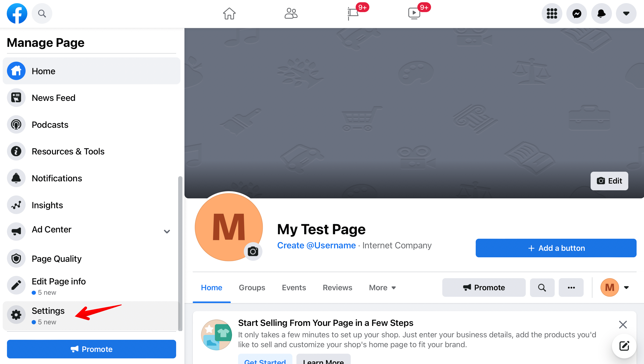Open Settings with 5 new notifications
Viewport: 644px width, 364px height.
pos(48,315)
